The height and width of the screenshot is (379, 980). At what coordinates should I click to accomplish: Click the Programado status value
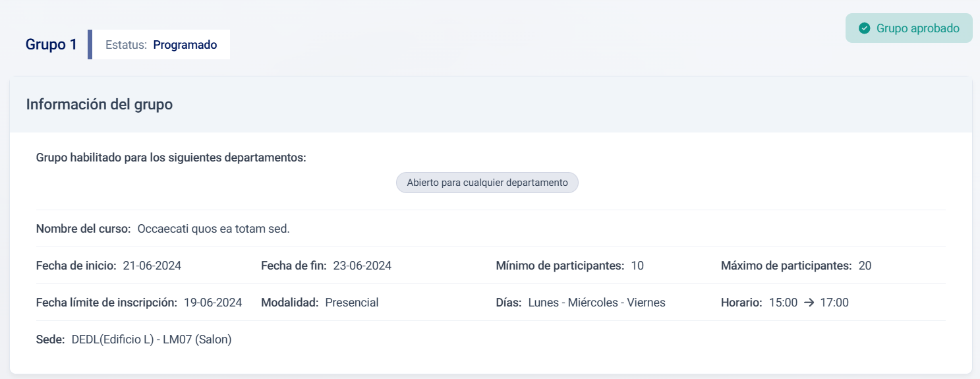tap(185, 45)
